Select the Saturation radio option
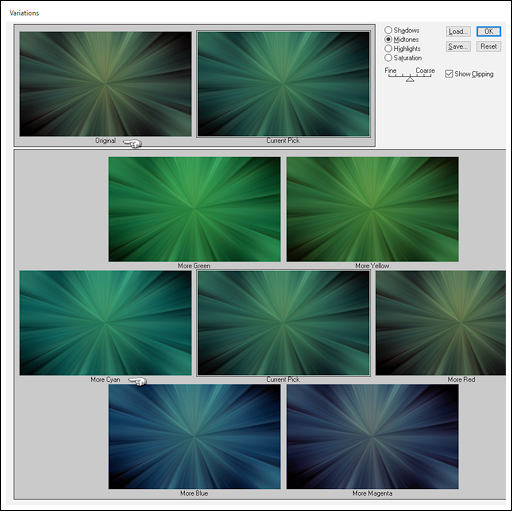Screen dimensions: 512x511 pyautogui.click(x=388, y=58)
